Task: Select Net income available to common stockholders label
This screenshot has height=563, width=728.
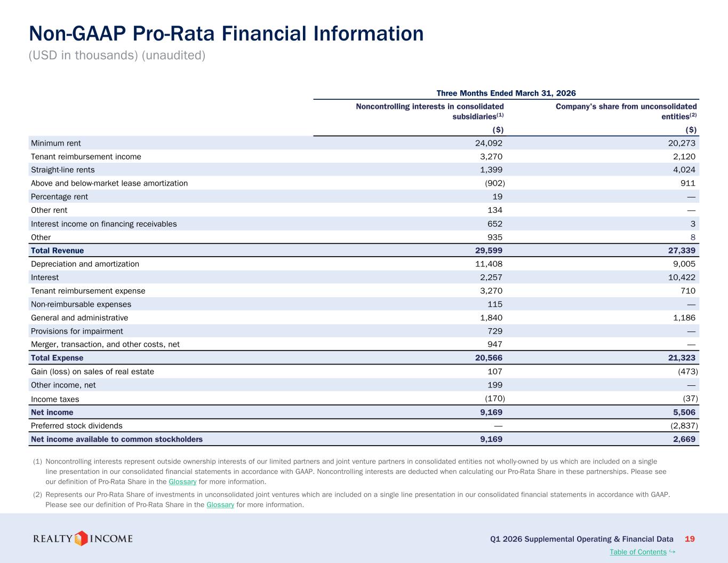Action: pyautogui.click(x=117, y=439)
